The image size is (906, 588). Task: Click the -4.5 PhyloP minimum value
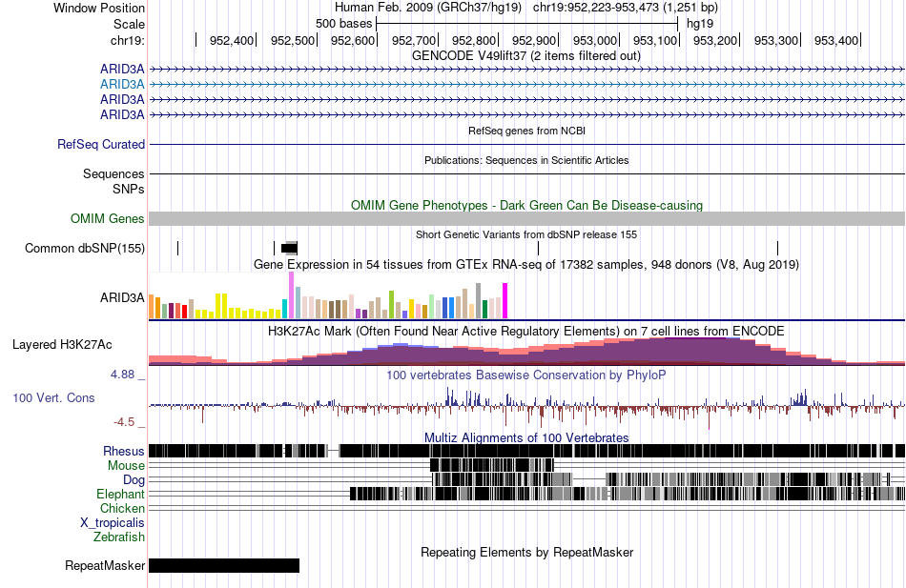[124, 422]
